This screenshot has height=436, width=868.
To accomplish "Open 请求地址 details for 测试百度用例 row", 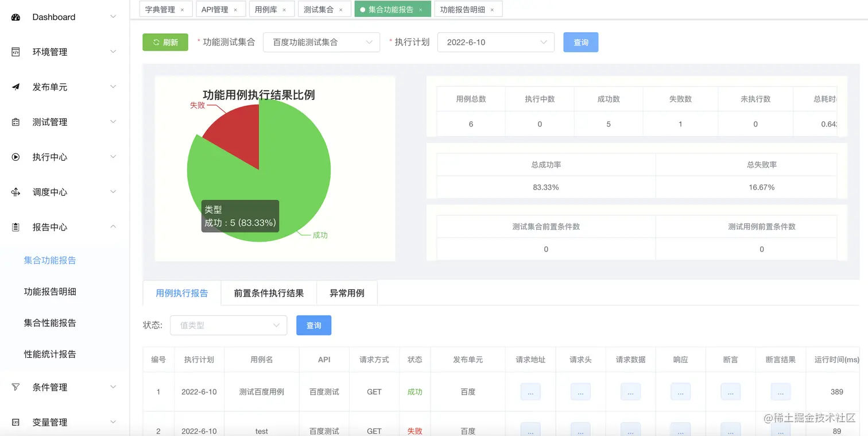I will (530, 392).
